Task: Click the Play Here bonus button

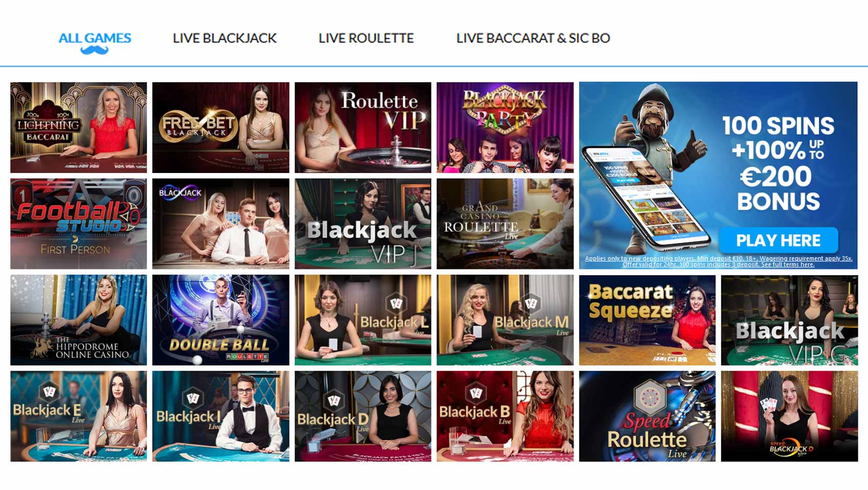Action: [x=779, y=240]
